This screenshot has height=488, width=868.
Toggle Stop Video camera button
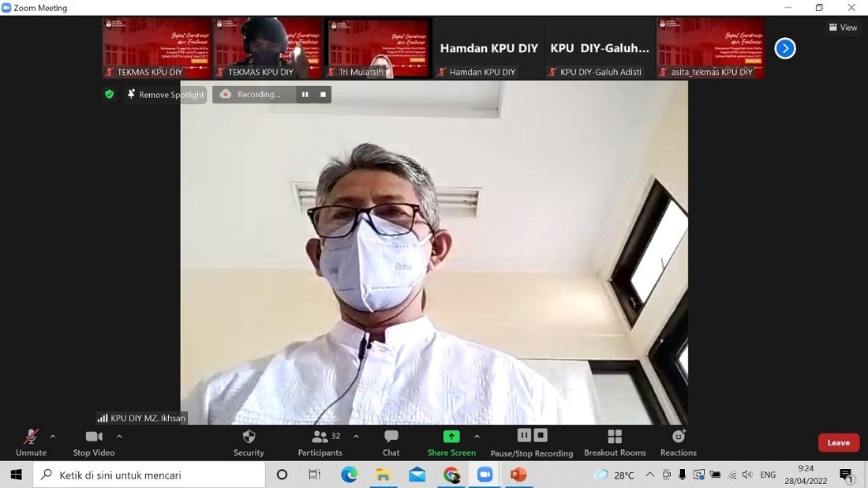coord(93,437)
